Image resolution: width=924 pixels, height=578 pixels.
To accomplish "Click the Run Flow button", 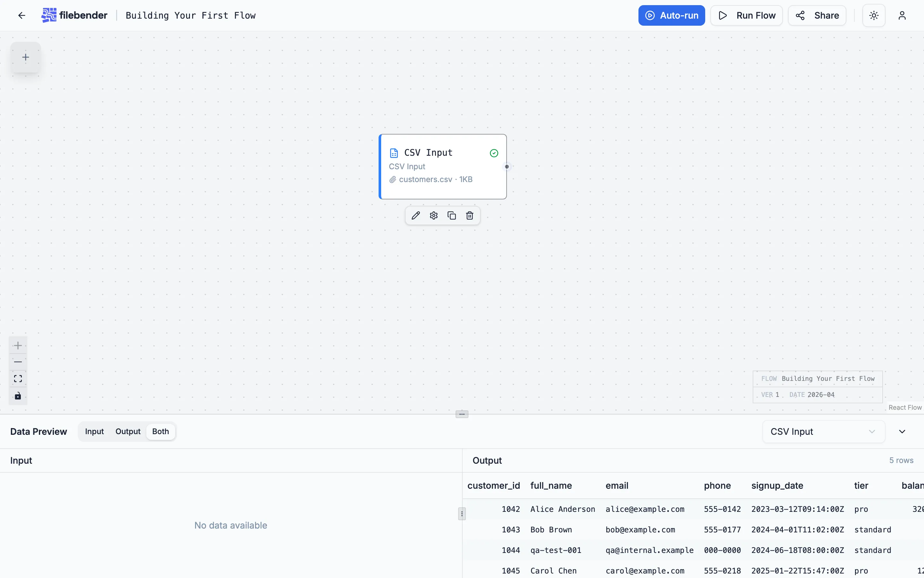I will (746, 15).
